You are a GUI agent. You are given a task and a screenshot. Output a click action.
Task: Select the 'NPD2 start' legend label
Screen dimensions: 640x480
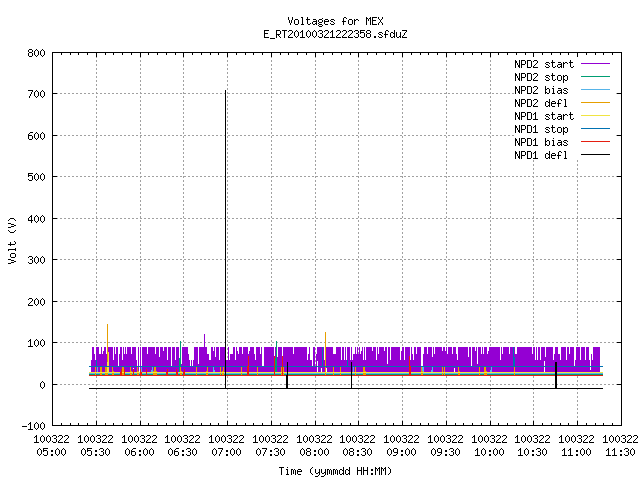tap(544, 64)
